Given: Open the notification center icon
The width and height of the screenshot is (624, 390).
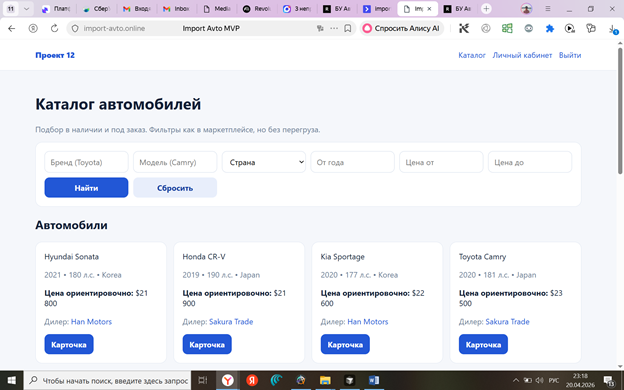Looking at the screenshot, I should point(609,380).
